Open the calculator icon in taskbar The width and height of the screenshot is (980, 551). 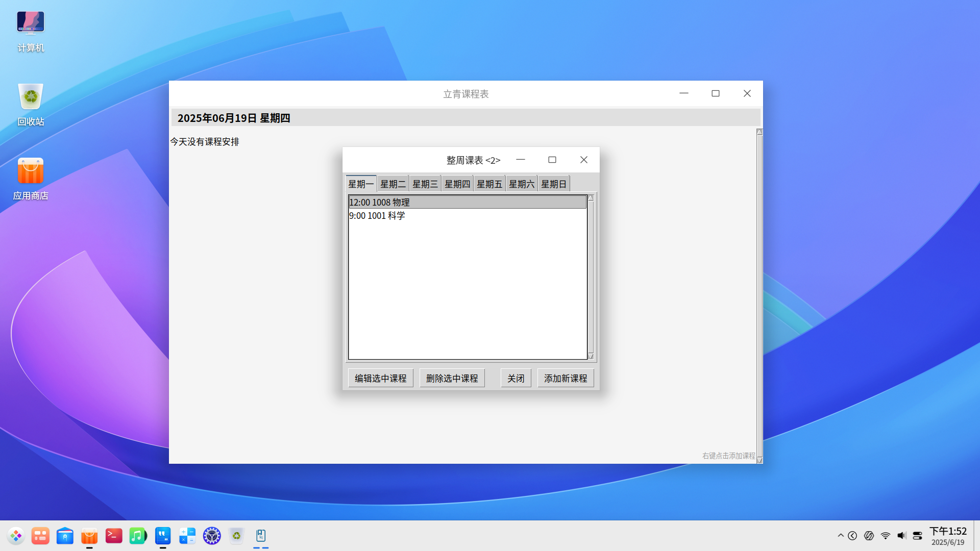point(187,536)
